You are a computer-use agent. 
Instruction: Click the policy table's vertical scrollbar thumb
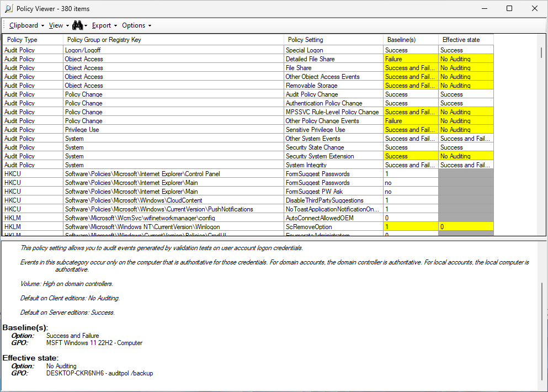pyautogui.click(x=541, y=53)
